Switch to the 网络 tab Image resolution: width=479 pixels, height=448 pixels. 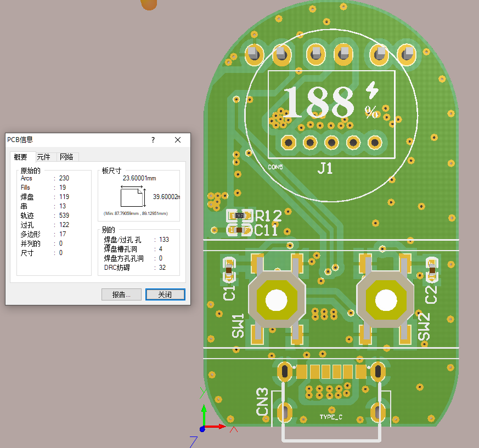pyautogui.click(x=66, y=157)
